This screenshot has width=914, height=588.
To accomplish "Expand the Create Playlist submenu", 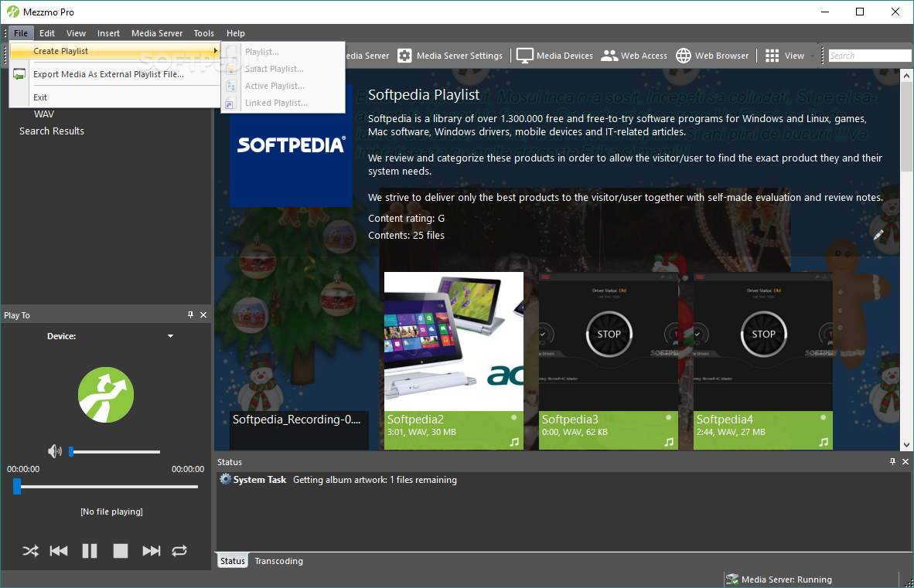I will [x=115, y=51].
